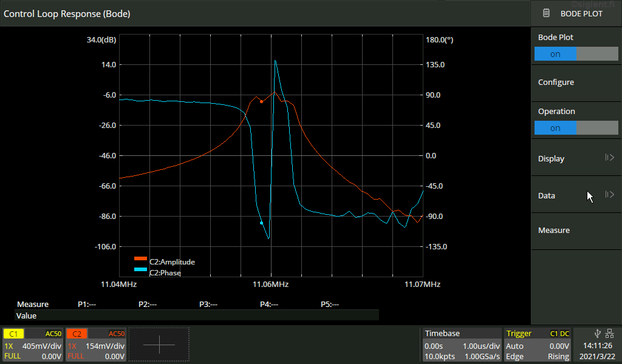Click the C2 AC50 coupling label
This screenshot has width=622, height=364.
(117, 334)
